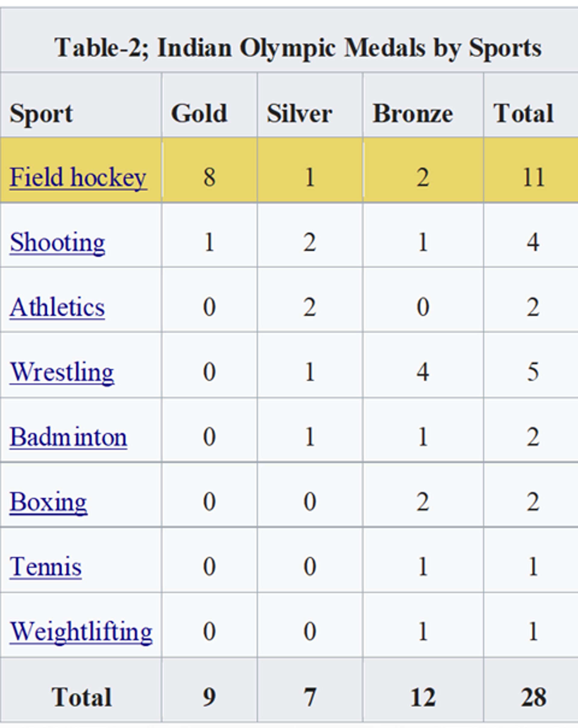Follow the Wrestling link

tap(62, 372)
